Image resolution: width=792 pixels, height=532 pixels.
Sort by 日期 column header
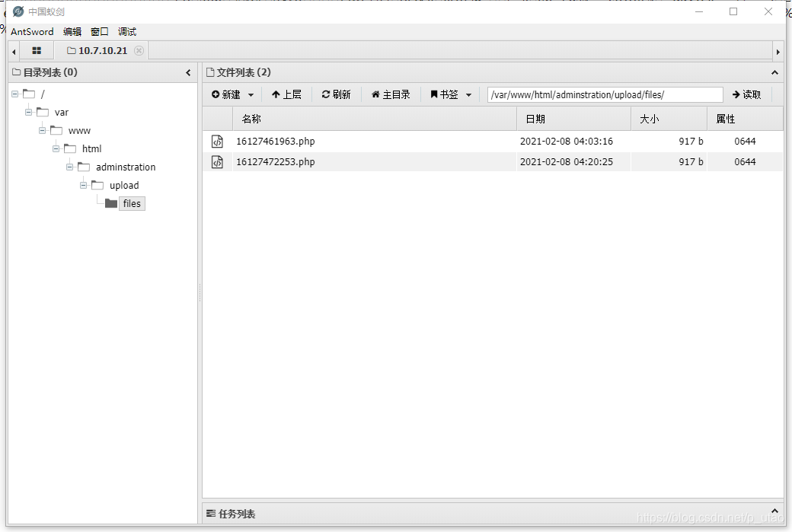pyautogui.click(x=573, y=119)
